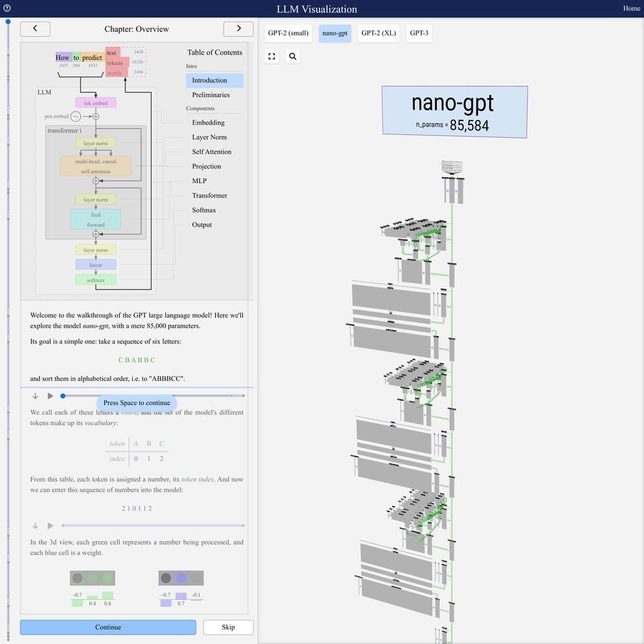Click the tok embed block in diagram
Image resolution: width=644 pixels, height=644 pixels.
(96, 102)
